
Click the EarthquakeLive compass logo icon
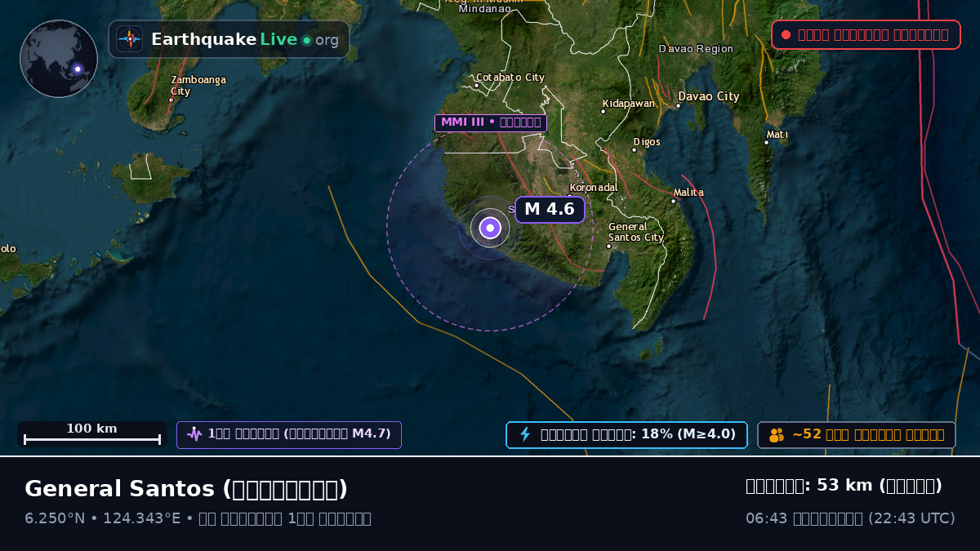pyautogui.click(x=130, y=39)
